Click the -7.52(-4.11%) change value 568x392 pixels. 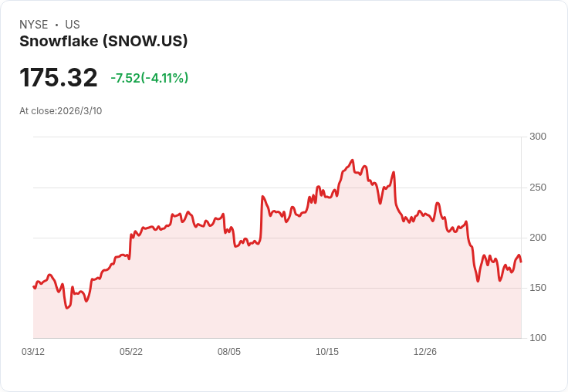click(x=150, y=78)
